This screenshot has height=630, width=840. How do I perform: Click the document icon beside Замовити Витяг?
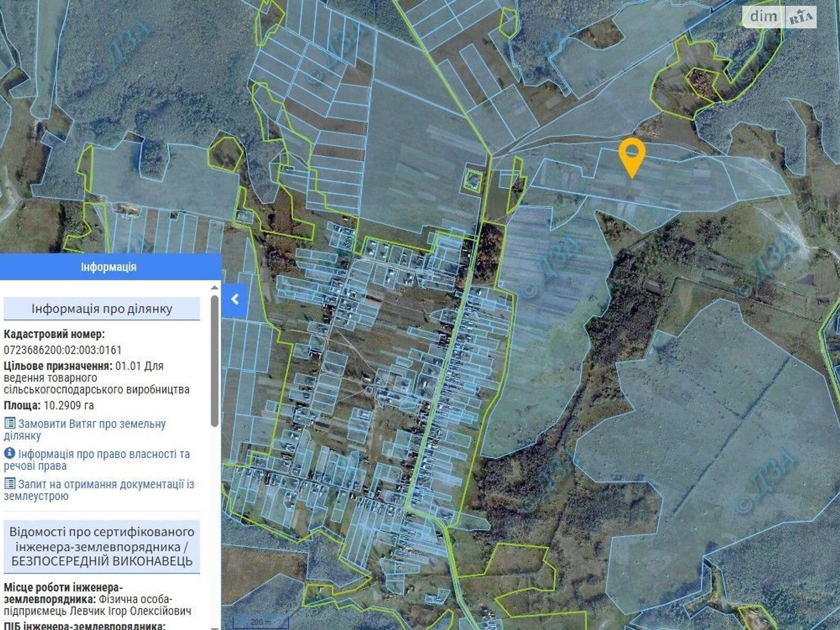tap(9, 424)
